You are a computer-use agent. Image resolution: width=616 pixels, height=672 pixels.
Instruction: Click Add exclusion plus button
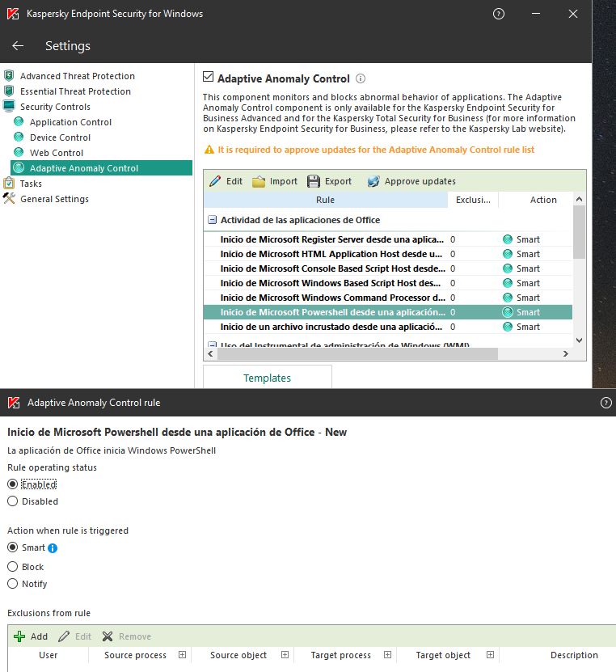coord(31,636)
